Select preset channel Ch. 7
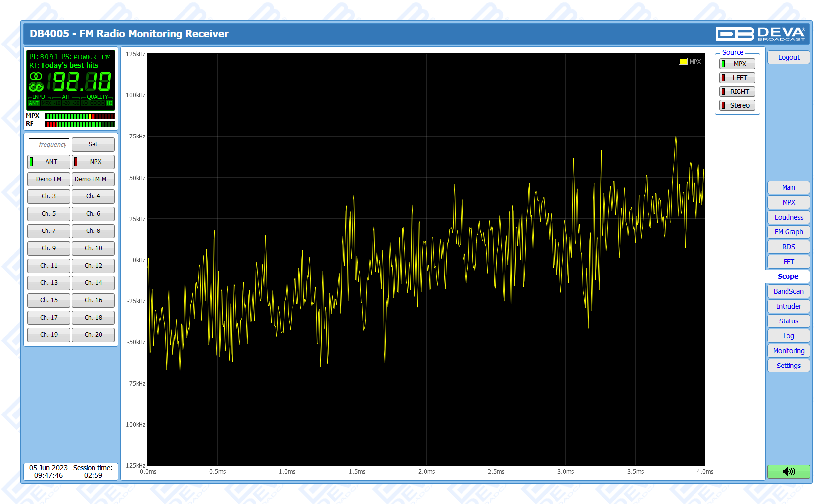The width and height of the screenshot is (833, 504). click(48, 231)
